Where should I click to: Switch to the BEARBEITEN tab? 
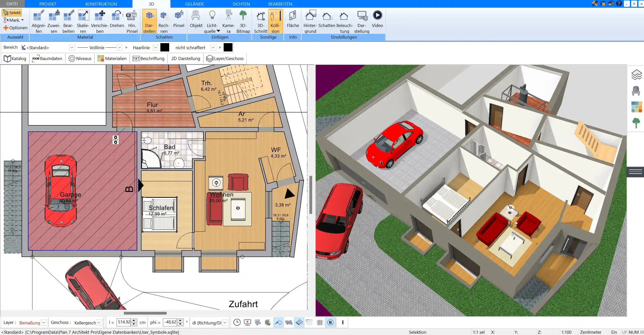tap(280, 4)
